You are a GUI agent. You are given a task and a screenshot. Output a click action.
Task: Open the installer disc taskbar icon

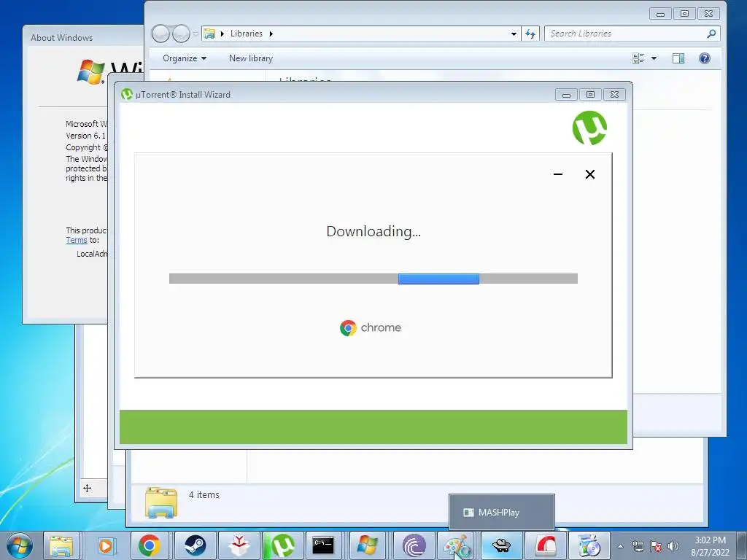pyautogui.click(x=589, y=545)
